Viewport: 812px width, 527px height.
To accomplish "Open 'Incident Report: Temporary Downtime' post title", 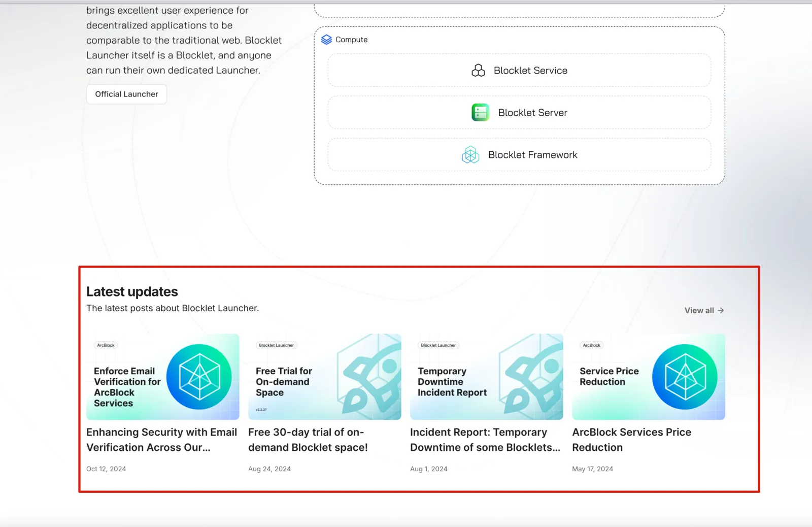I will click(x=485, y=440).
